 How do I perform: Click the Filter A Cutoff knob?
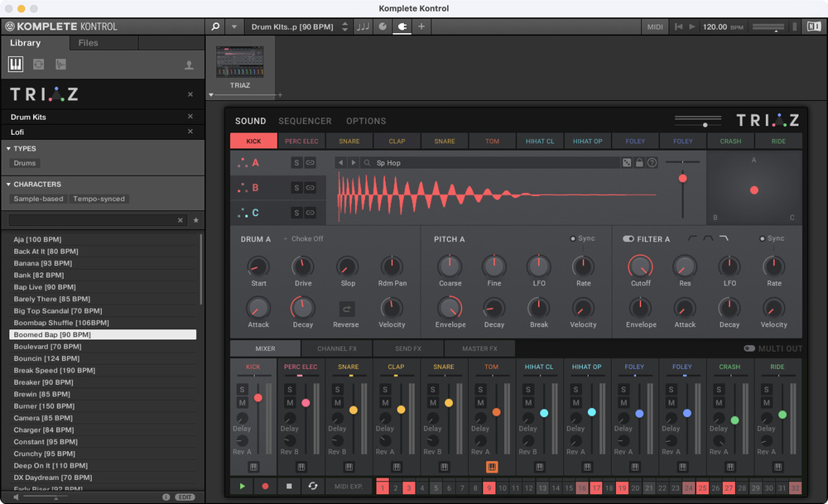tap(640, 266)
